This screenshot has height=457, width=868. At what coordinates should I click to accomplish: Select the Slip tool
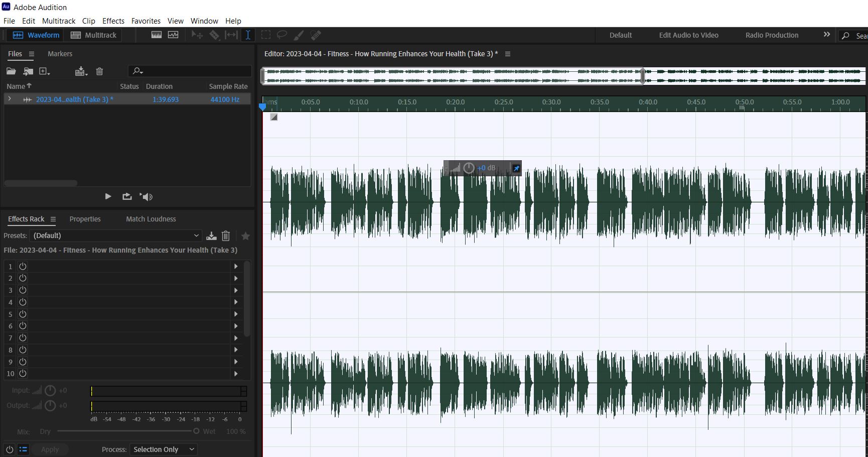pos(231,35)
